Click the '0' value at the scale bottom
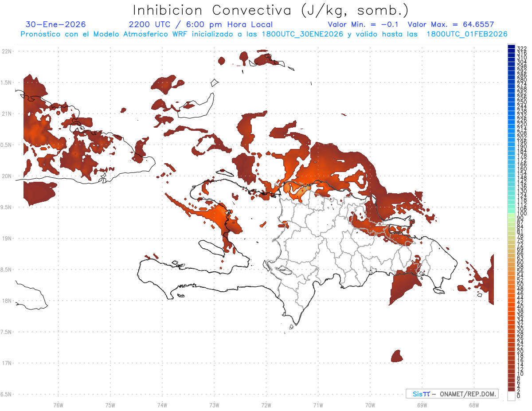Screen dimensions: 532x411 point(519,395)
